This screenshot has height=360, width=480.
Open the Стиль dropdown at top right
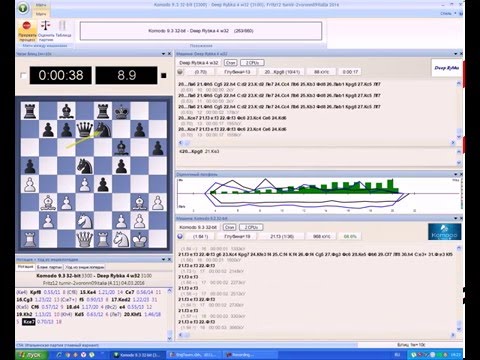click(x=448, y=14)
